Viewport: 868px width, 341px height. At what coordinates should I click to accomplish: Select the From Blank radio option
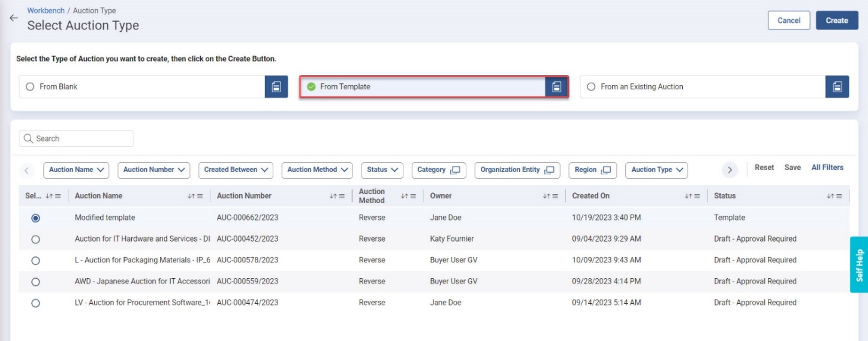pos(30,87)
